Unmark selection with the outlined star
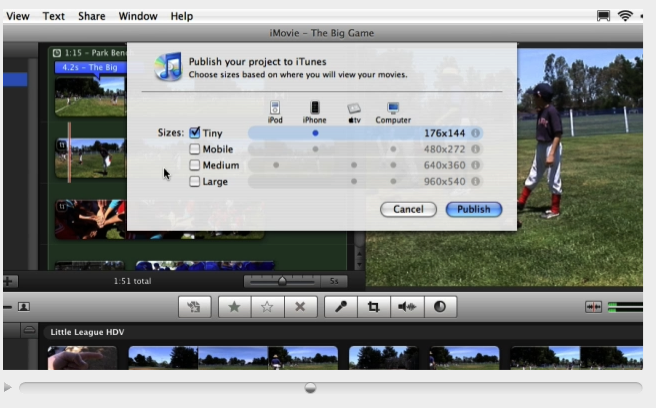656x408 pixels. click(x=267, y=307)
